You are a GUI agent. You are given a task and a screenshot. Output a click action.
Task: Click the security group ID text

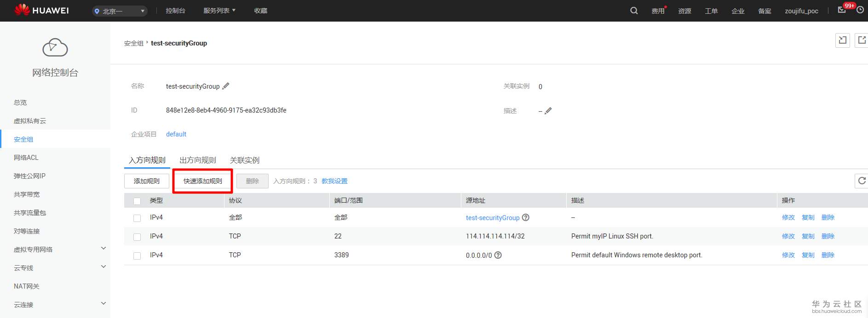coord(226,110)
